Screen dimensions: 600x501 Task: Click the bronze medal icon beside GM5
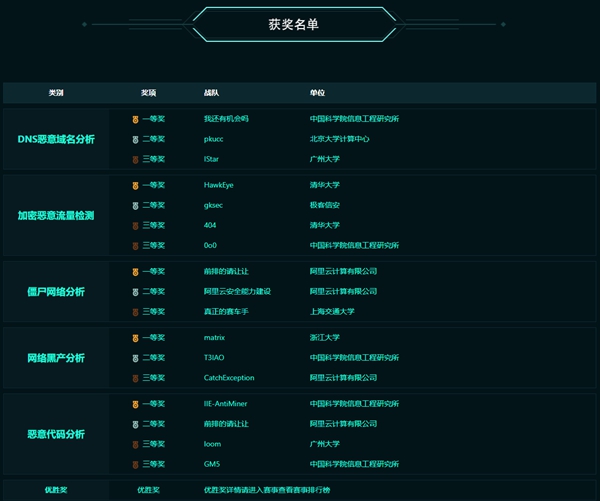[136, 464]
